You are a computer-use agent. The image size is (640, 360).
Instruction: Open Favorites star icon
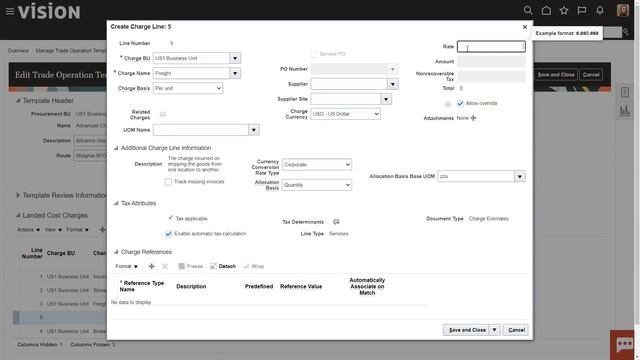point(564,11)
